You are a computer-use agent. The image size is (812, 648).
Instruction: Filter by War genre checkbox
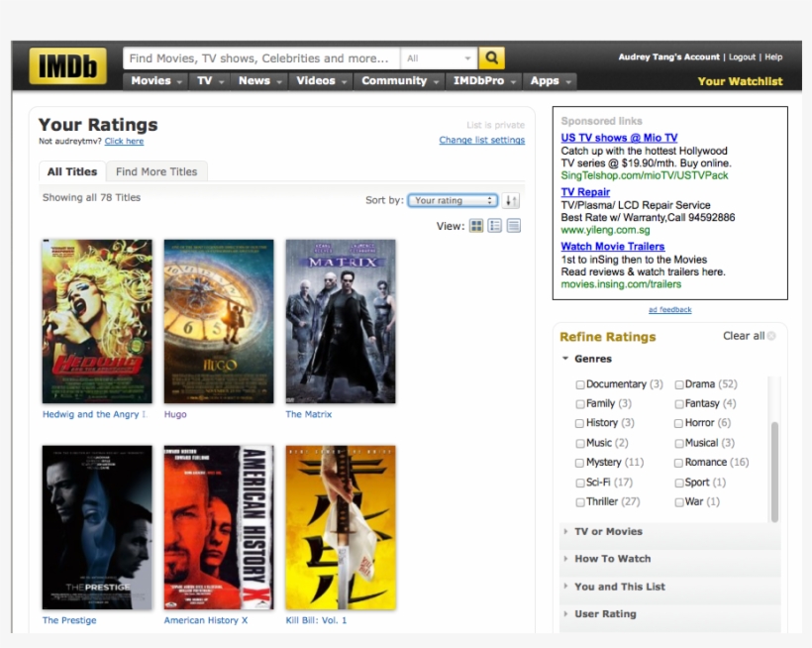pyautogui.click(x=679, y=502)
